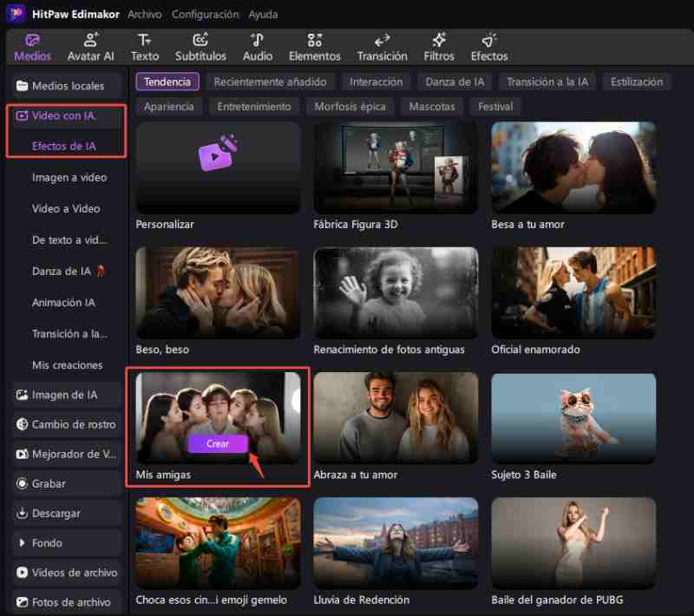Click the Imagen de IA icon
Viewport: 694px width, 616px height.
tap(23, 395)
